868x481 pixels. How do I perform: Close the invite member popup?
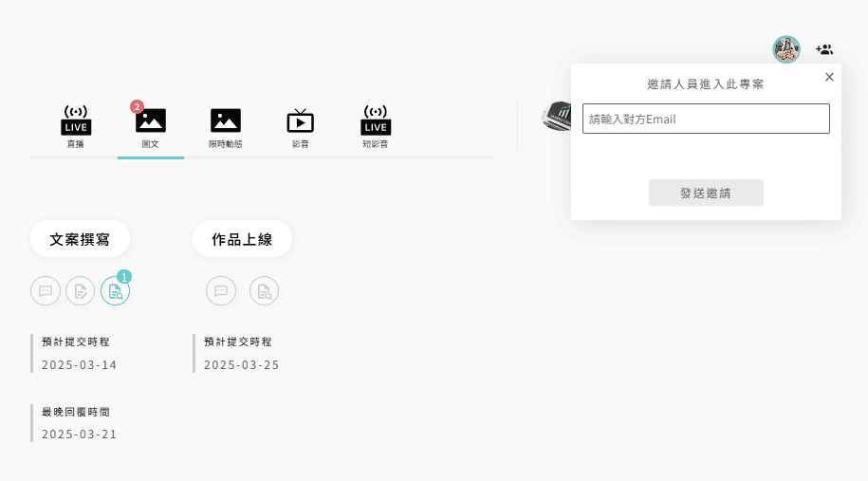829,77
